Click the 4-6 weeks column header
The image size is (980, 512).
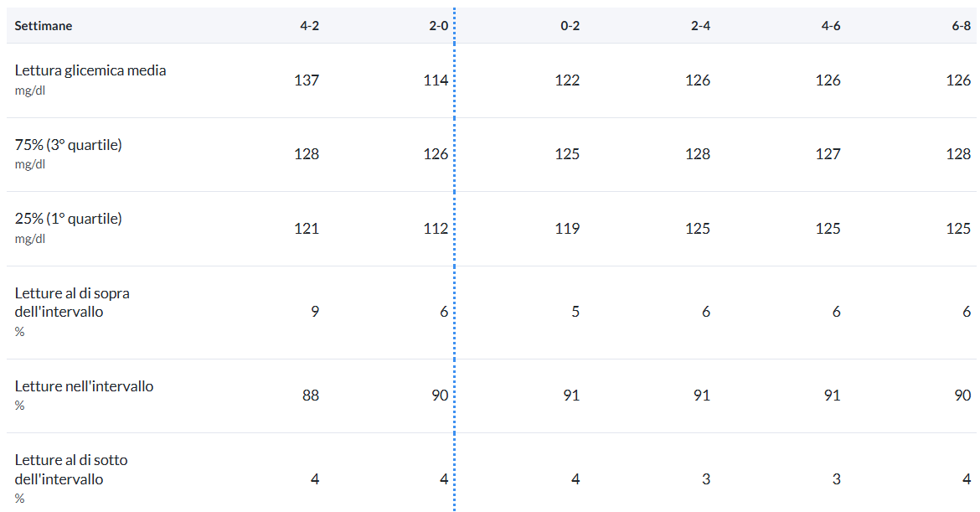[831, 26]
